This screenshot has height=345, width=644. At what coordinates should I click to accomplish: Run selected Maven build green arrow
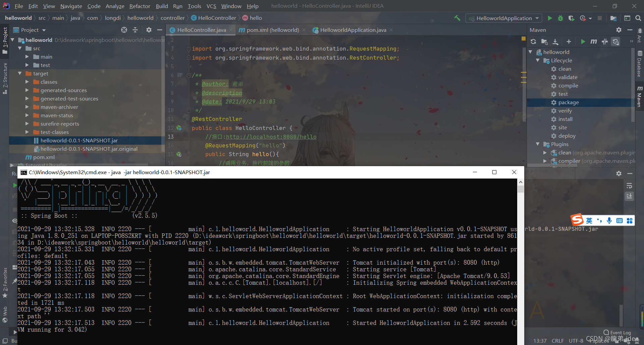[x=583, y=42]
